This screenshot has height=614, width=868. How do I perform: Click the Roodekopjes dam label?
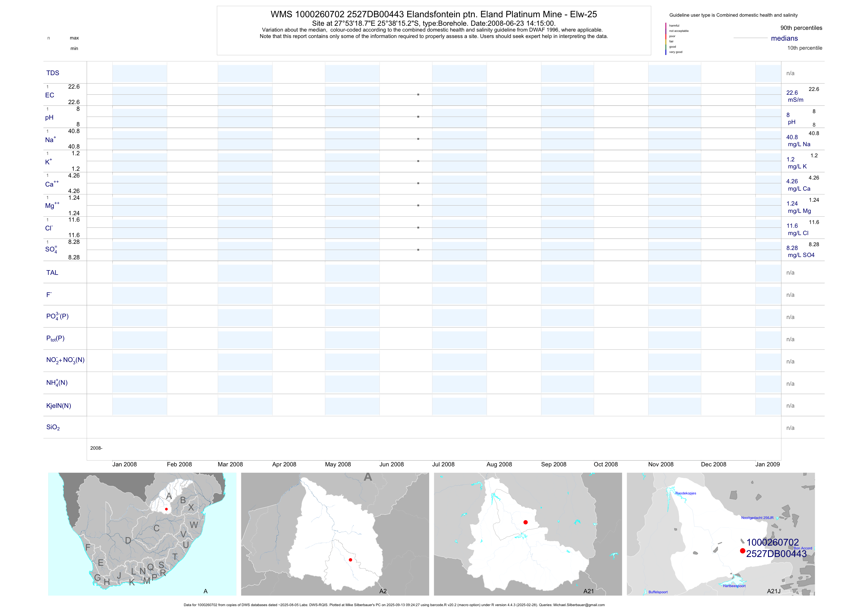(x=685, y=494)
